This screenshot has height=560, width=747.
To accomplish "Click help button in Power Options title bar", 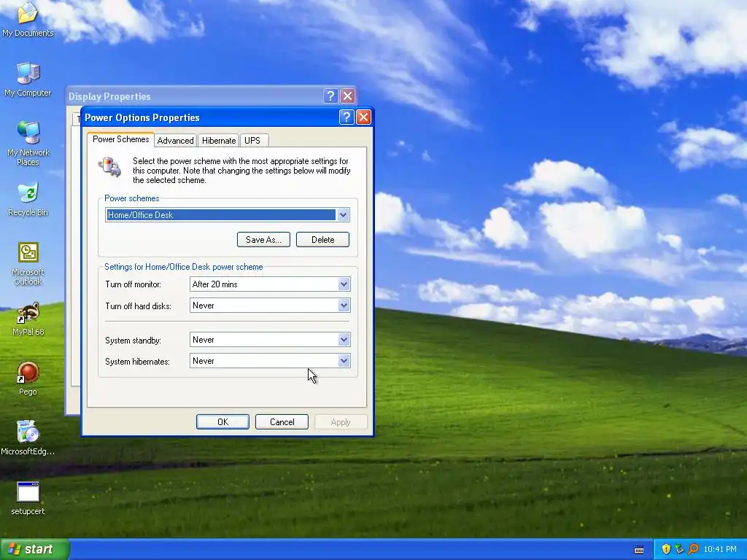I will click(x=347, y=117).
